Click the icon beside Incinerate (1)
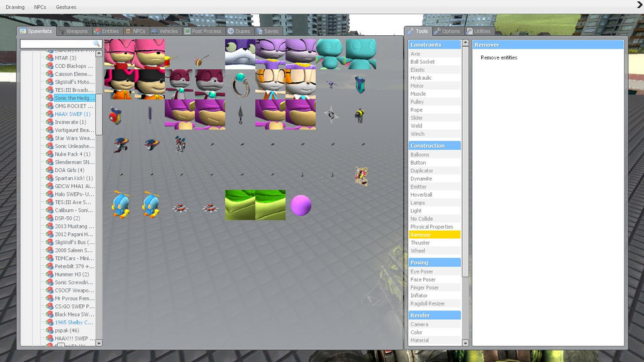Viewport: 644px width, 362px height. click(50, 122)
